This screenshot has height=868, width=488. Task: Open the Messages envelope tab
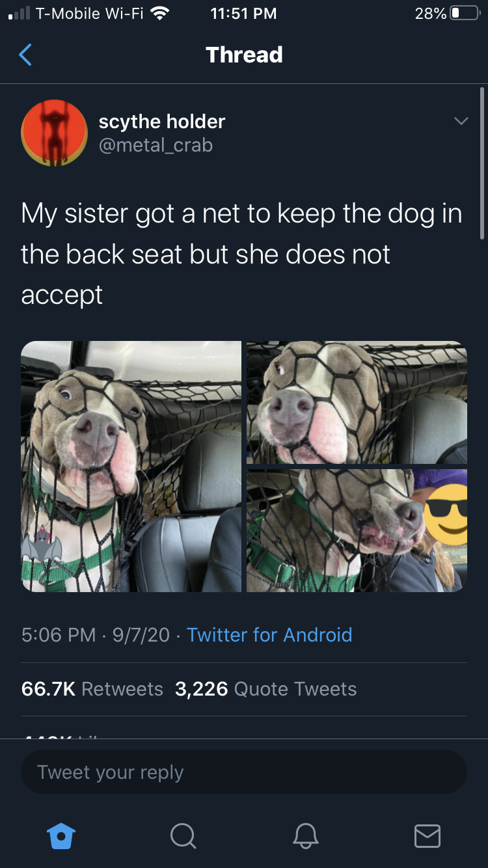click(427, 835)
